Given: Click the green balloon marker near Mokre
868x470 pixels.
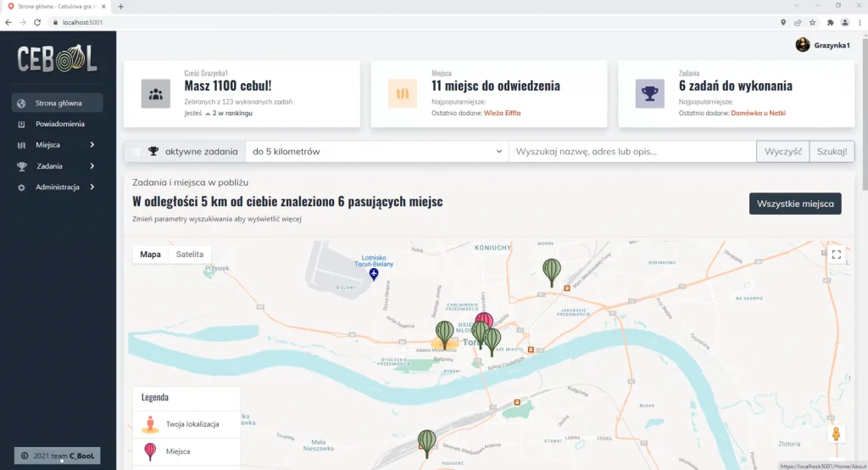Looking at the screenshot, I should click(x=551, y=272).
